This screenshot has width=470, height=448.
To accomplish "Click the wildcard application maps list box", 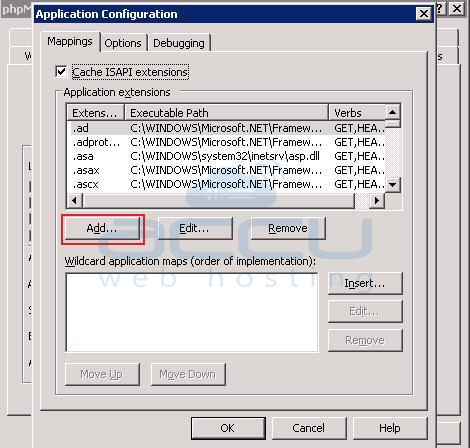I will [192, 312].
